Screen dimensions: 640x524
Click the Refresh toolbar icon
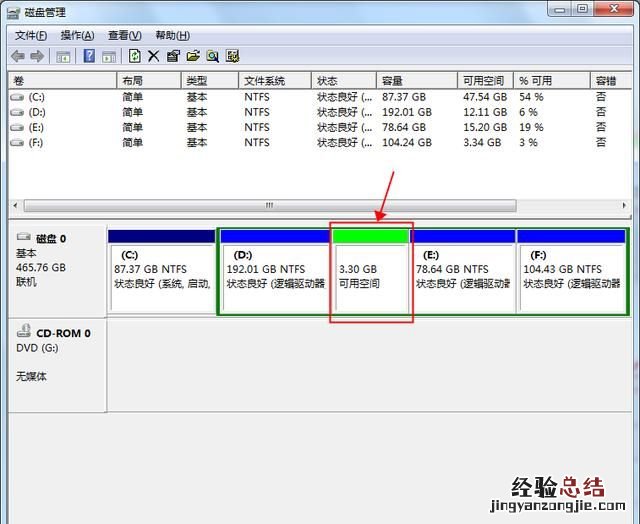point(135,56)
